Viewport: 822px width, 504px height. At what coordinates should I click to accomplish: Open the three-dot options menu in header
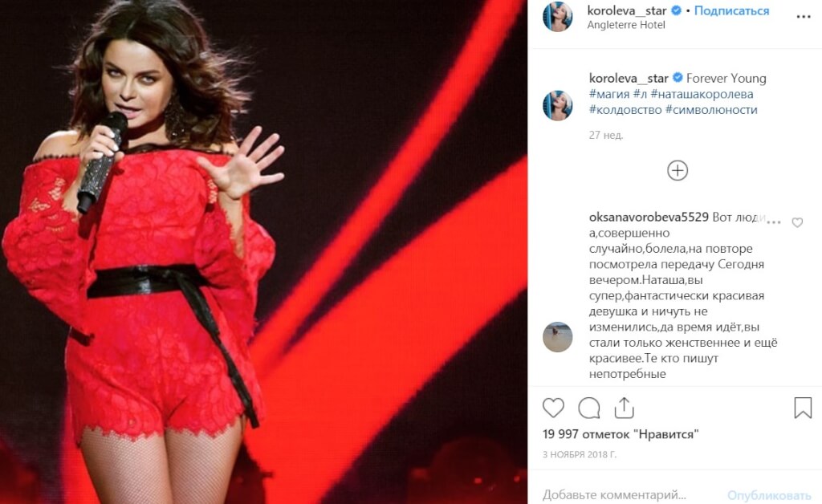[803, 17]
